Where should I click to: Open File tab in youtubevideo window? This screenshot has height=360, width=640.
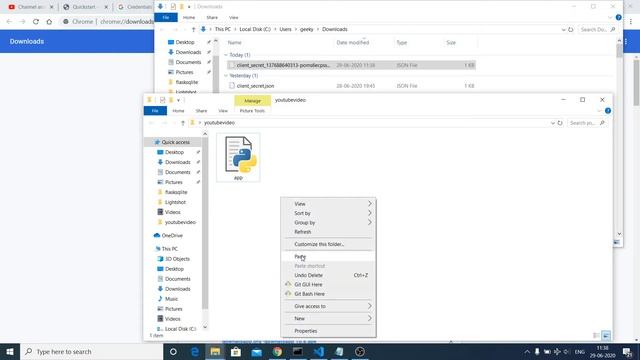pos(155,111)
